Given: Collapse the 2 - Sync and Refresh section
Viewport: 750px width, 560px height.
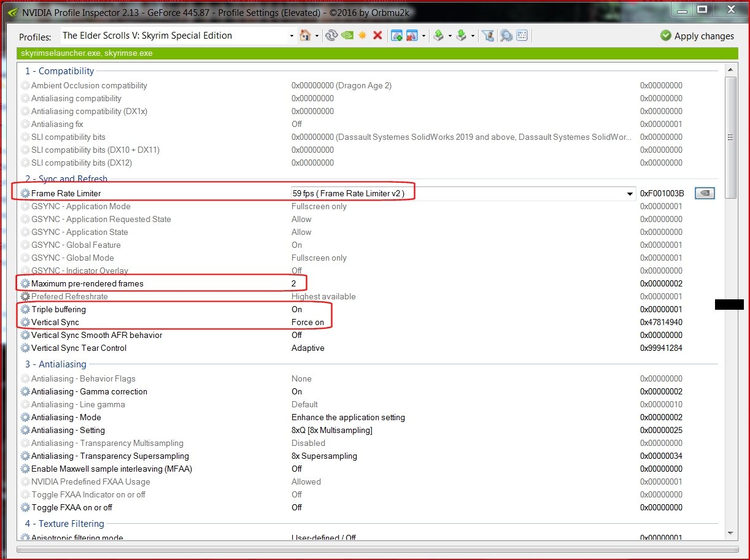Looking at the screenshot, I should 66,179.
